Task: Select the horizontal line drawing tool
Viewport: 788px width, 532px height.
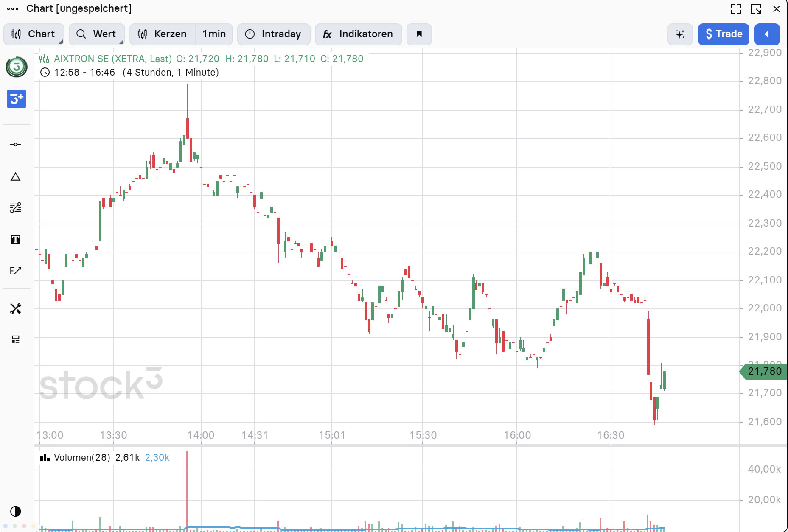Action: coord(16,145)
